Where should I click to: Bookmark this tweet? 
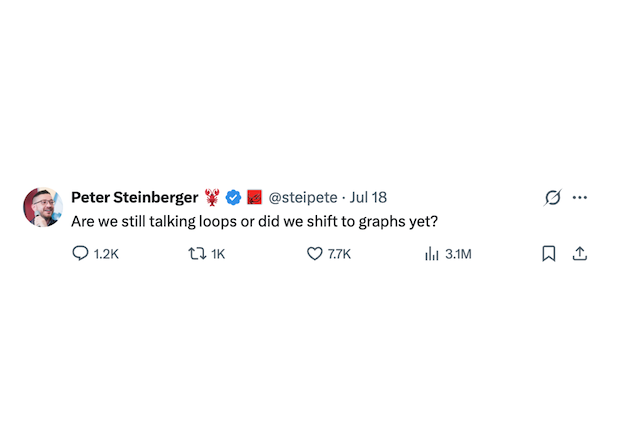548,254
